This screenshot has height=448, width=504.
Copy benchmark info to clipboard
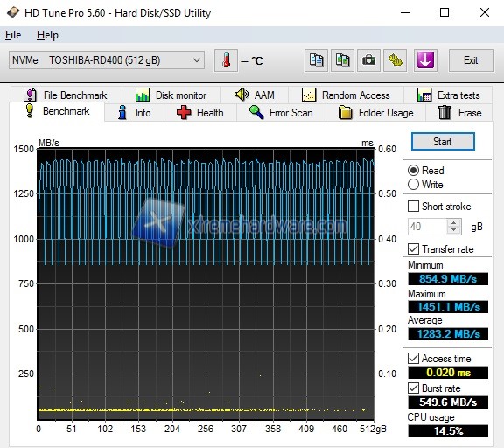coord(316,60)
